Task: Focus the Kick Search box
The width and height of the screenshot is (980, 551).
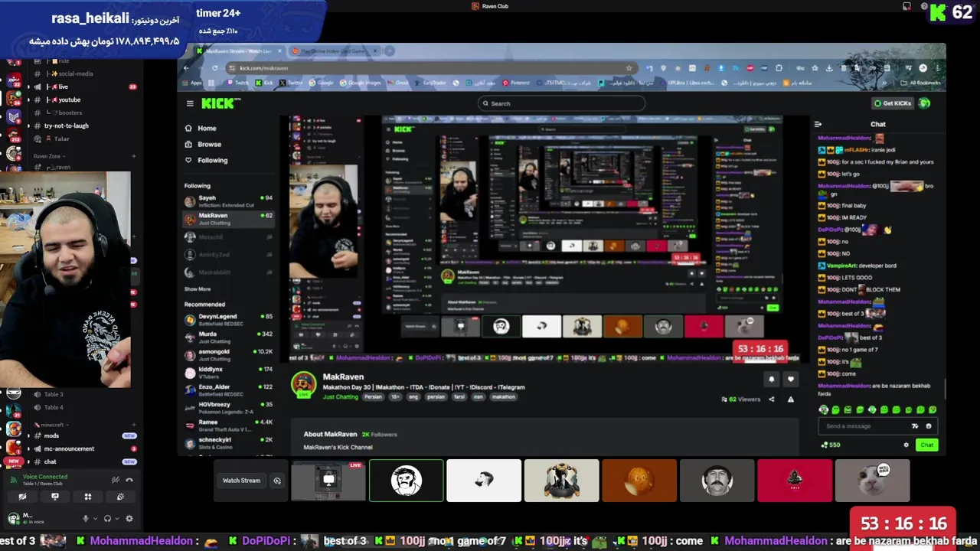Action: click(x=561, y=103)
